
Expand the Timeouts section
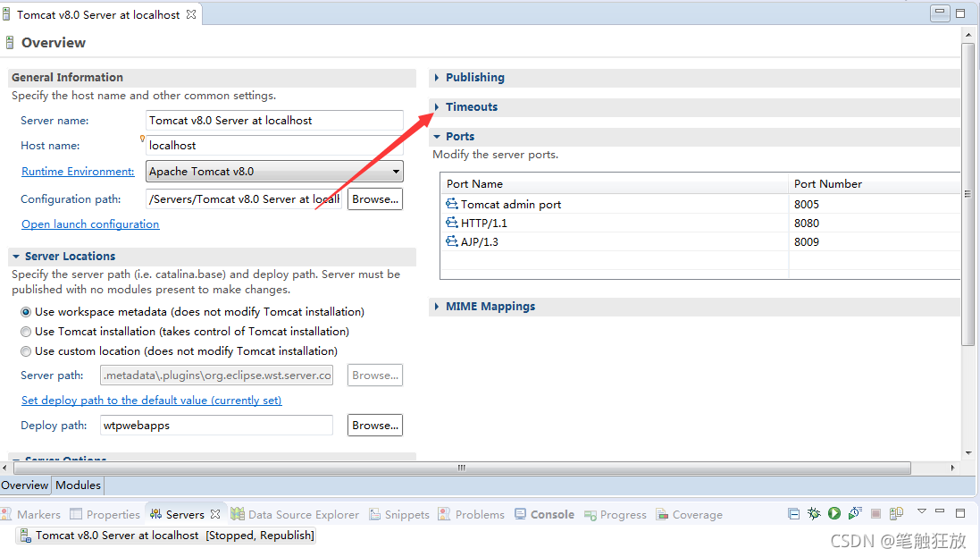pos(437,107)
